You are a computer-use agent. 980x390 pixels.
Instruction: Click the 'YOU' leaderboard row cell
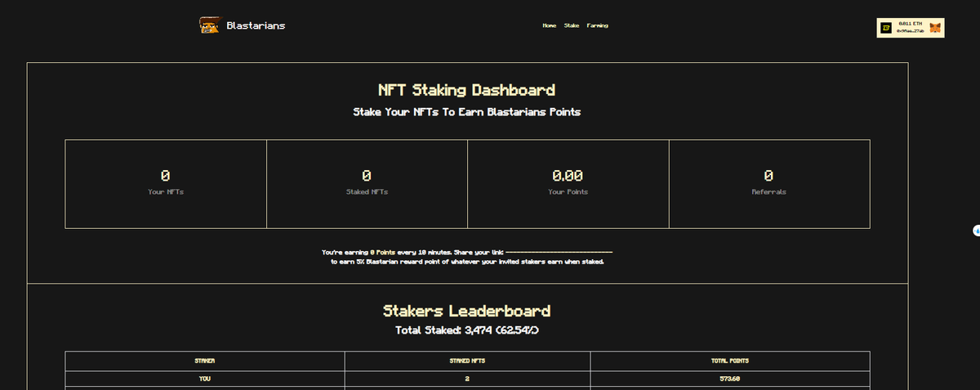coord(205,379)
